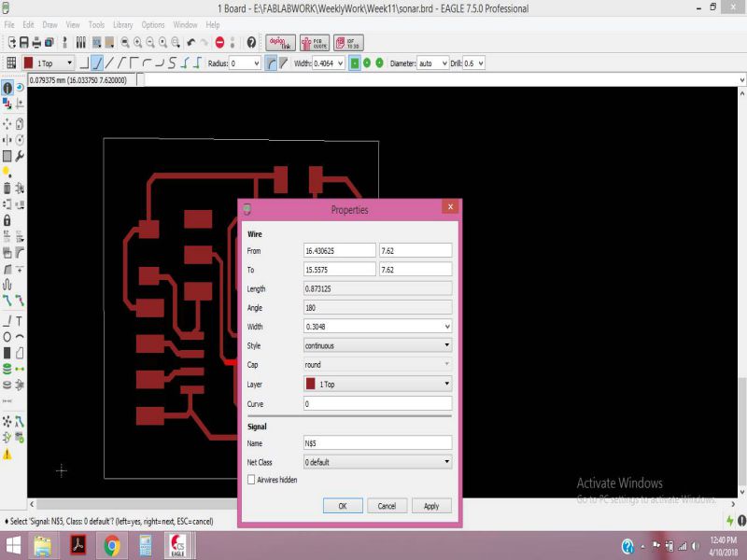The width and height of the screenshot is (747, 560).
Task: Select the round via shape toggle
Action: click(x=367, y=63)
